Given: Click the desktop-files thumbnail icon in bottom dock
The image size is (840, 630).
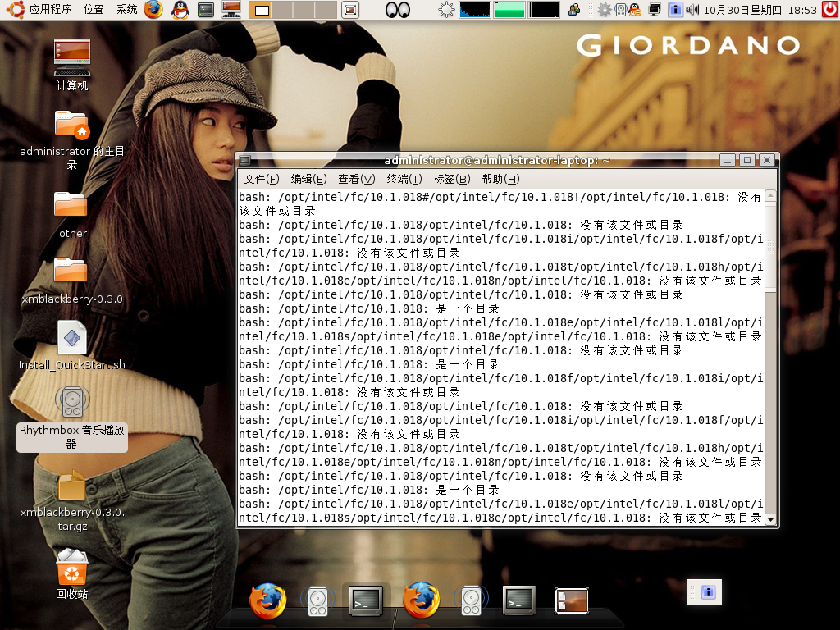Looking at the screenshot, I should click(x=572, y=600).
